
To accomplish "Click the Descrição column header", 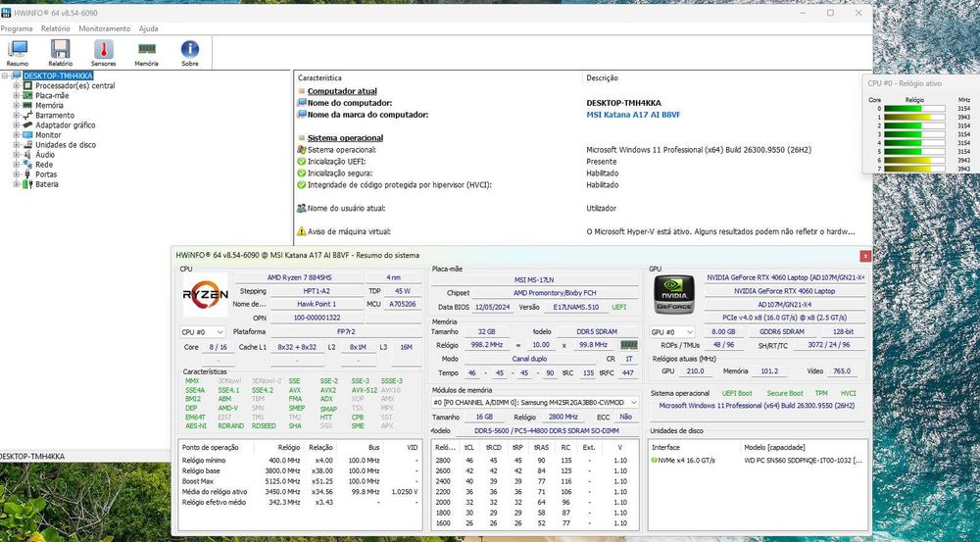I will point(602,78).
